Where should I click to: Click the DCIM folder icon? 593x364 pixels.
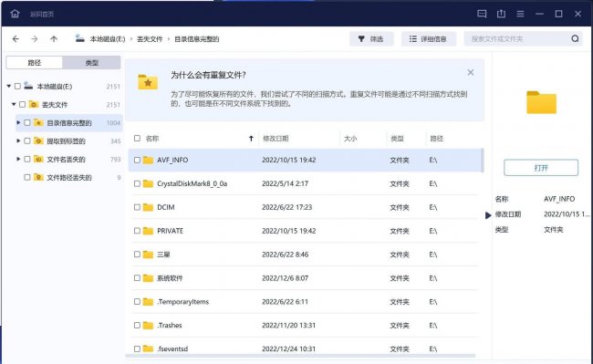click(148, 207)
